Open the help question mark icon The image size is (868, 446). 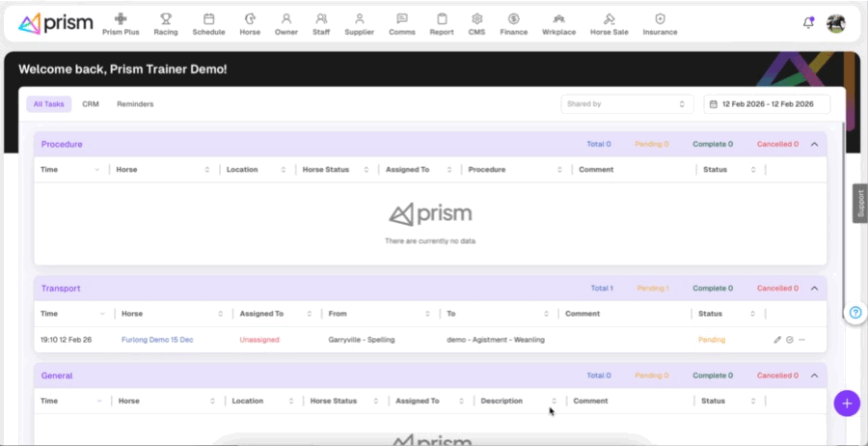coord(854,313)
